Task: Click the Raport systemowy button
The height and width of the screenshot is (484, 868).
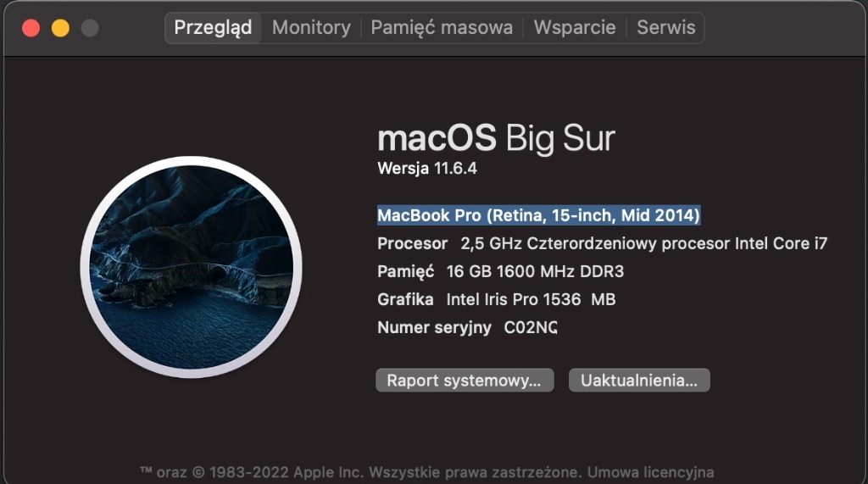Action: (x=464, y=381)
